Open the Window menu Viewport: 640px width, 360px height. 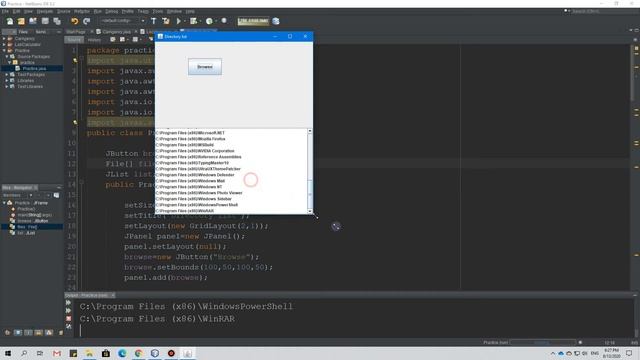click(174, 11)
